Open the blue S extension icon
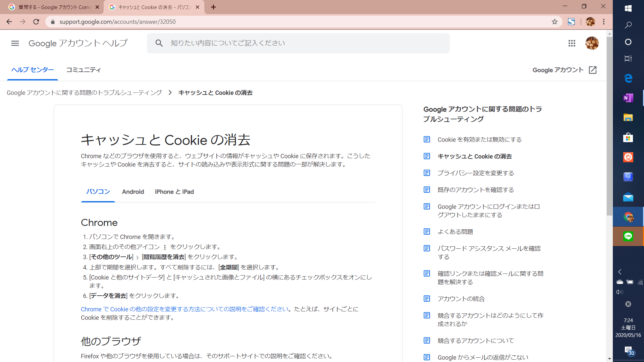This screenshot has height=362, width=644. 571,22
